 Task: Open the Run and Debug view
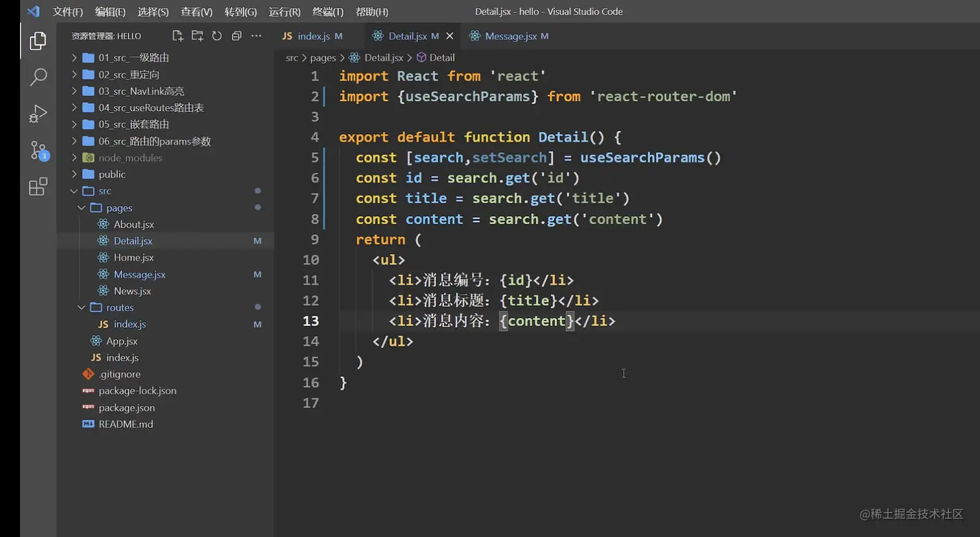[38, 113]
